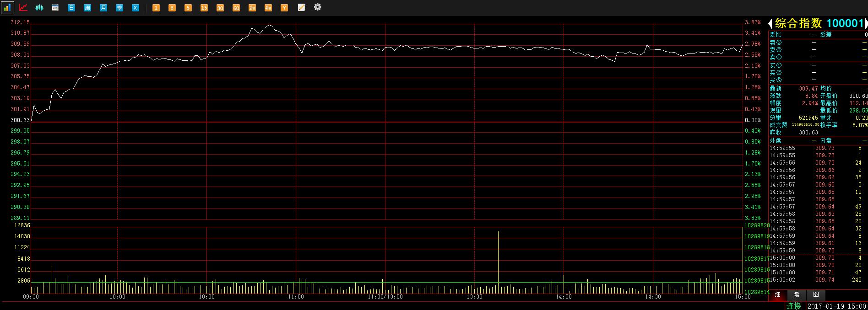Click the 综合指数 title
This screenshot has width=868, height=310.
(x=798, y=23)
